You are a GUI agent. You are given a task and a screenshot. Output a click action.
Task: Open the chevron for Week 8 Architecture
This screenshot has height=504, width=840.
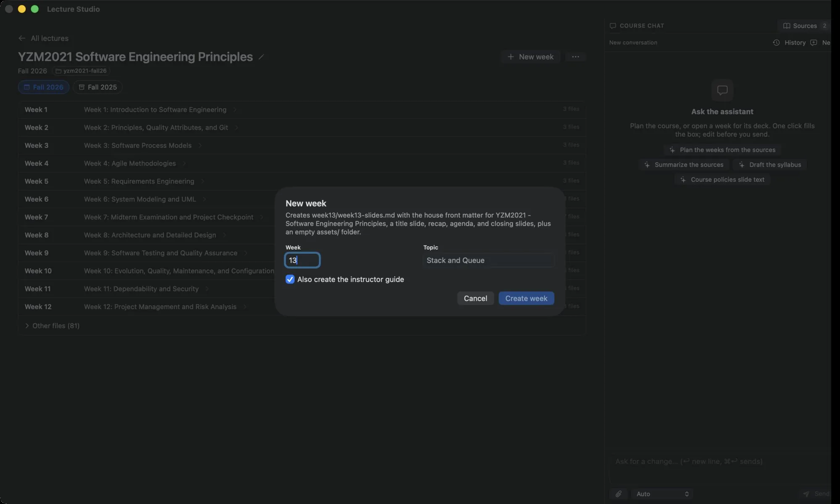(x=224, y=235)
